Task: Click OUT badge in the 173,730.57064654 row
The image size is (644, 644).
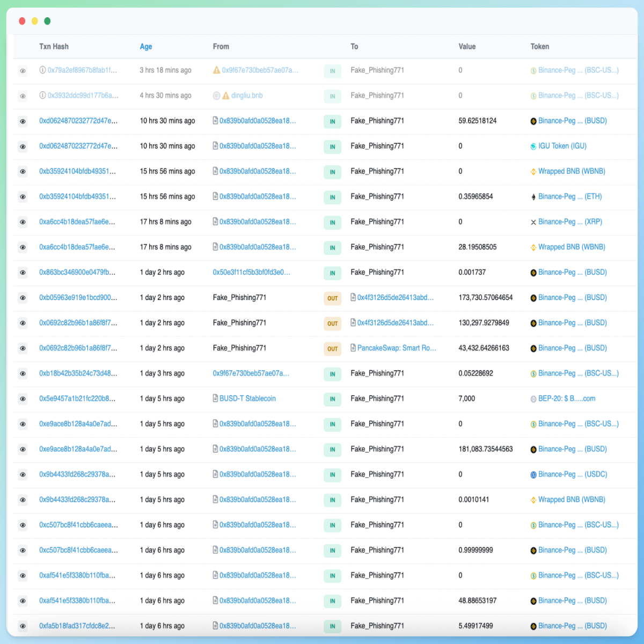Action: pyautogui.click(x=333, y=298)
